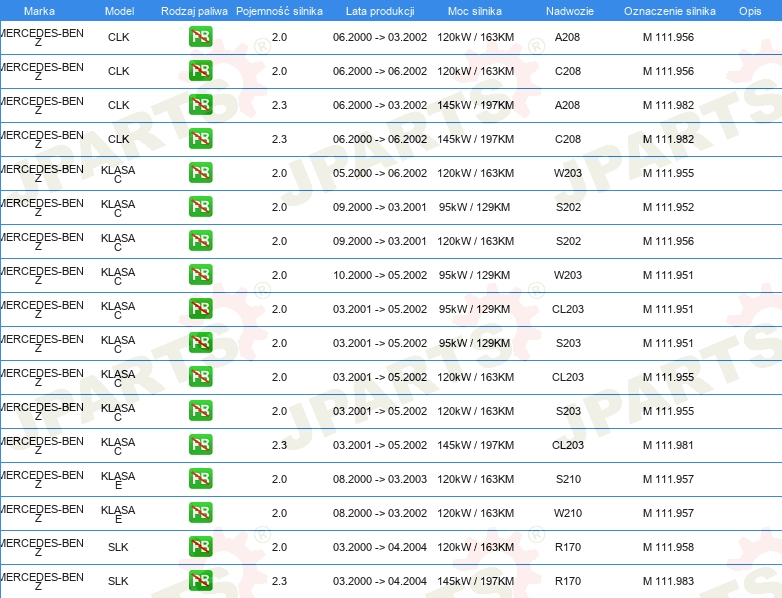
Task: Click the Opis column header
Action: pos(750,11)
